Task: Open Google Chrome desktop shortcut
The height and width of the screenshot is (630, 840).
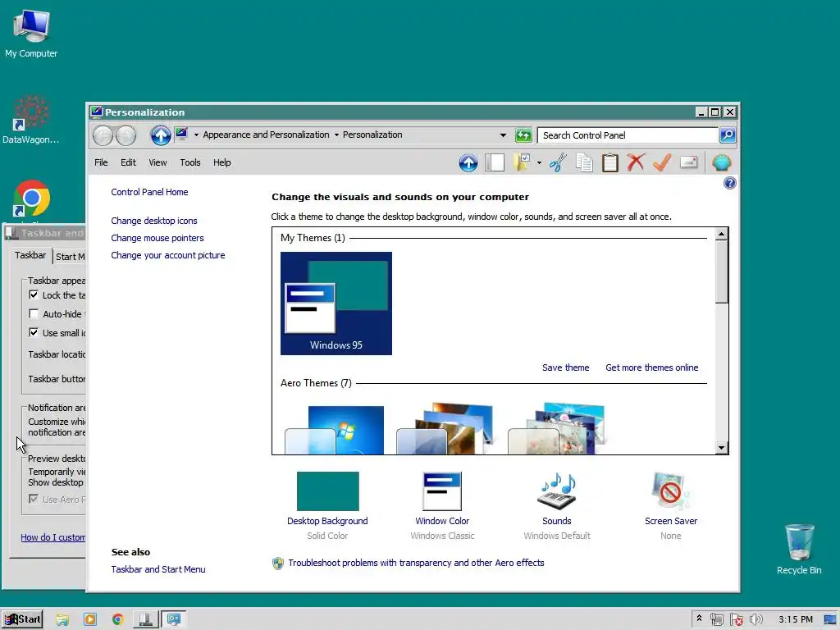Action: click(31, 199)
